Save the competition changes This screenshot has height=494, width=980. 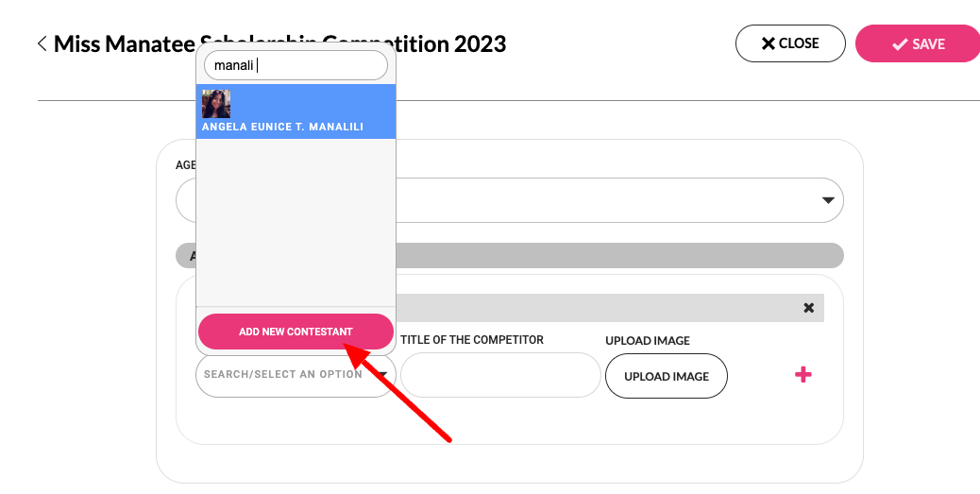click(x=918, y=43)
